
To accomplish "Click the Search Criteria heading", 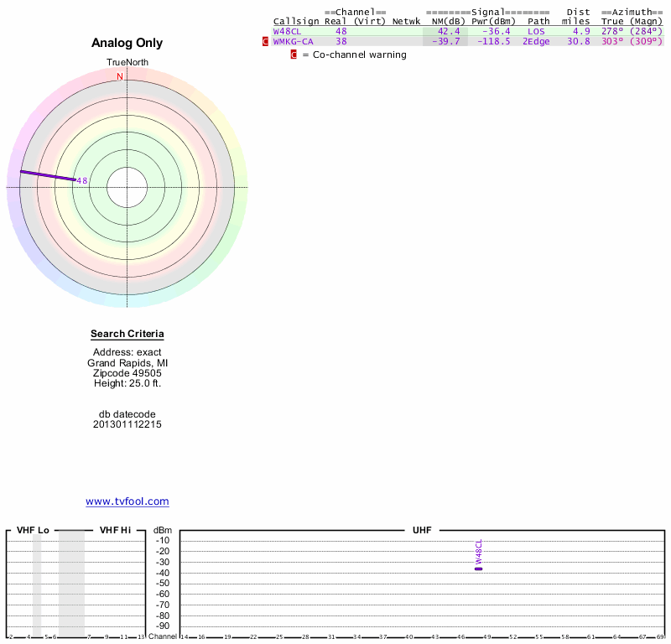I will pos(127,335).
